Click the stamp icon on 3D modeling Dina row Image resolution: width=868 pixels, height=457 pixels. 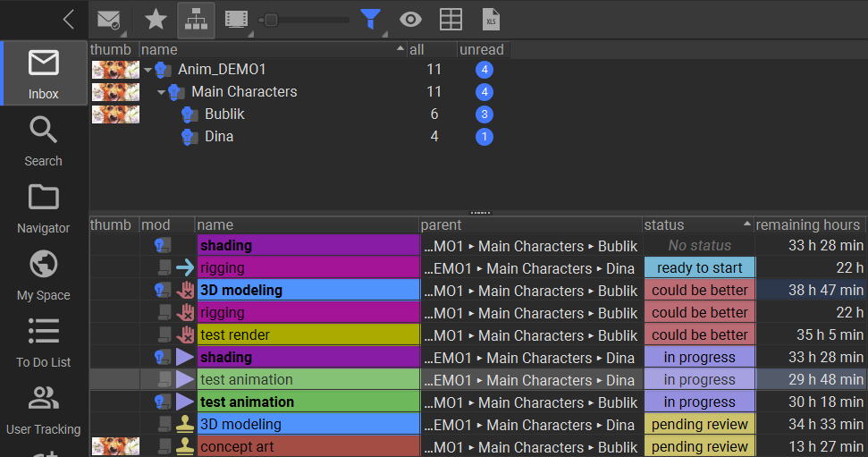pos(185,424)
